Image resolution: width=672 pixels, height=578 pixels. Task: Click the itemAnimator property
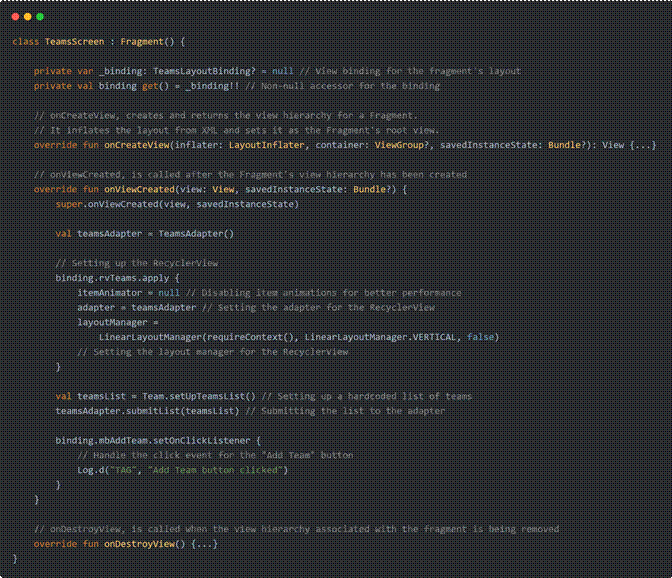[110, 293]
